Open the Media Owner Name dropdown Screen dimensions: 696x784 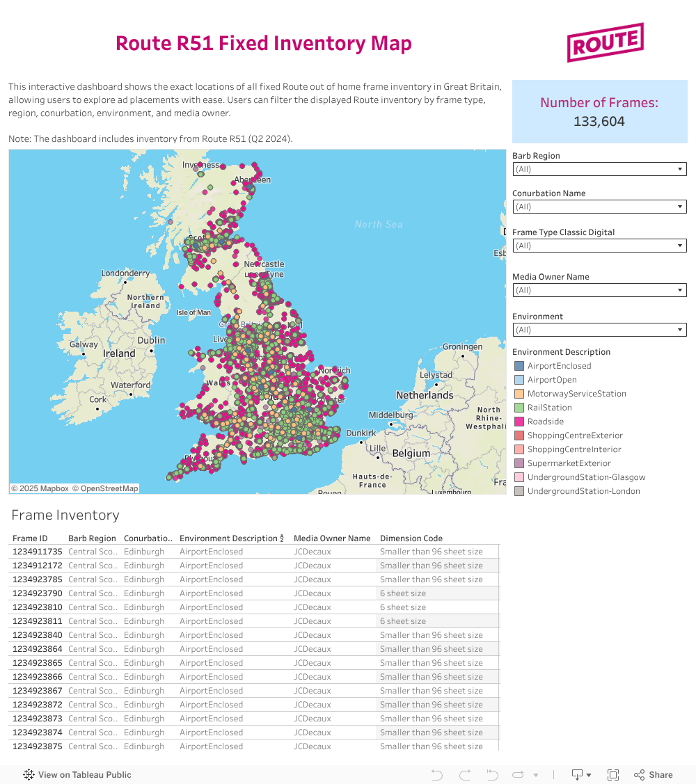click(x=599, y=290)
